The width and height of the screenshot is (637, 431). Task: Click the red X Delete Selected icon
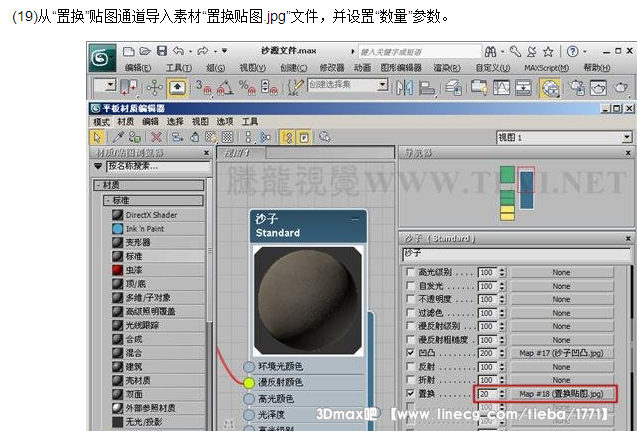[x=156, y=137]
